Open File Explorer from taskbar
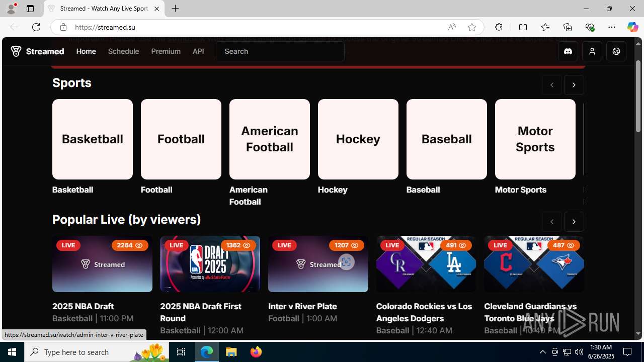 231,352
